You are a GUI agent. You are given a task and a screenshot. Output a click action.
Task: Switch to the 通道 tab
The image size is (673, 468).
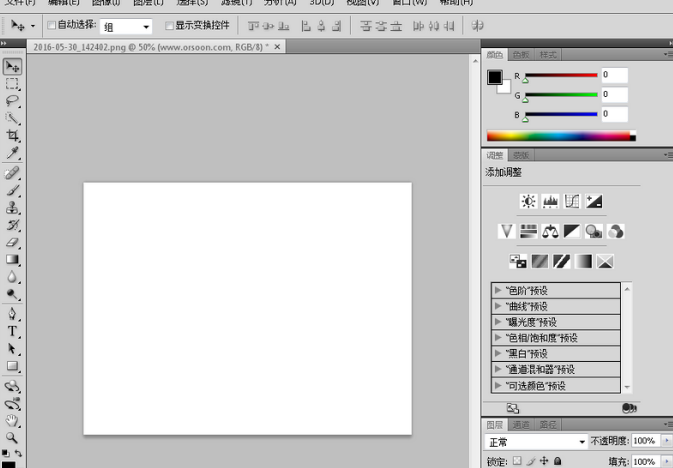click(x=520, y=424)
